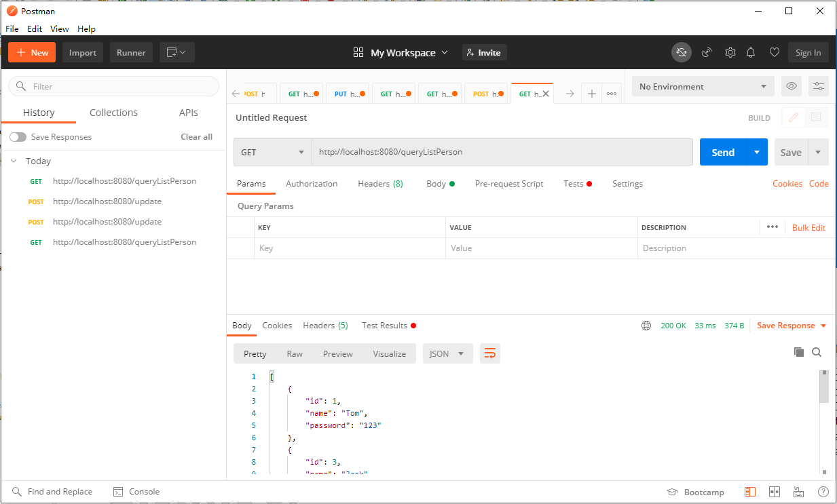Open Send button dropdown arrow

pos(757,152)
